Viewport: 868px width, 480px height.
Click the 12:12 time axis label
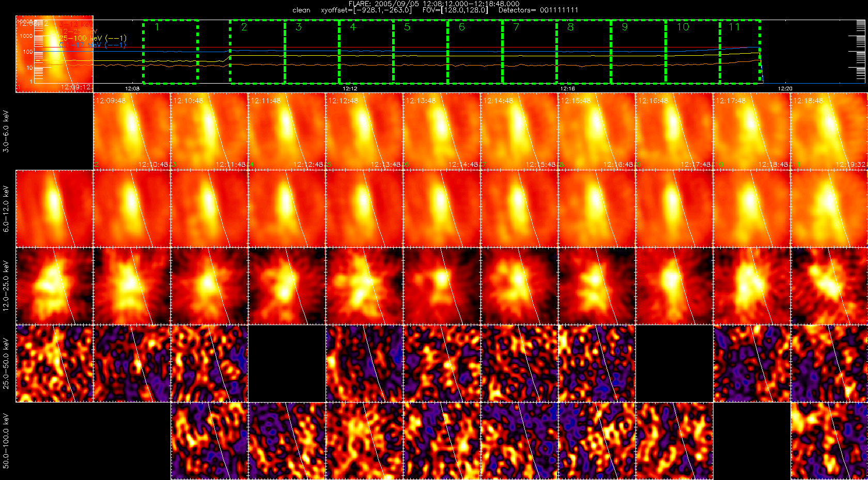point(350,88)
